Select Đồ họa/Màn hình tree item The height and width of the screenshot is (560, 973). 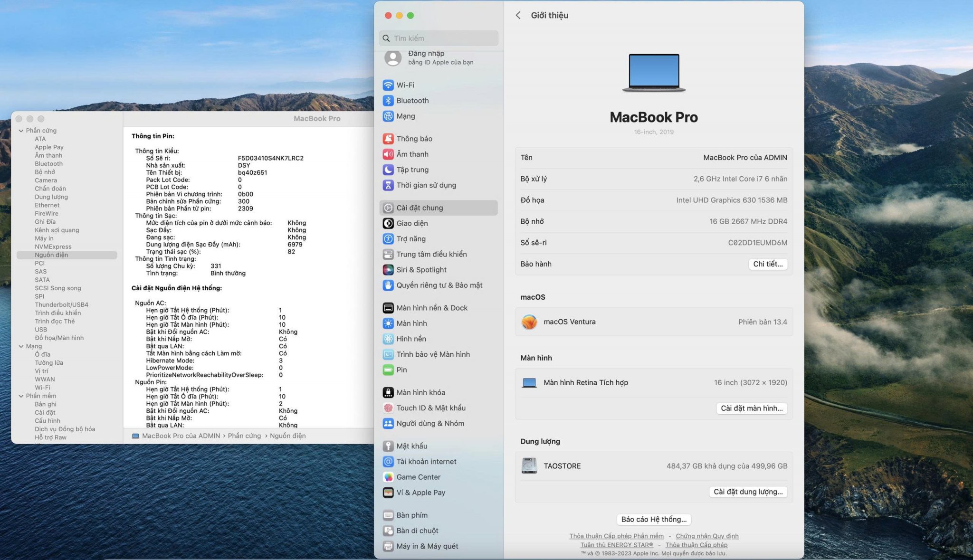pyautogui.click(x=59, y=338)
